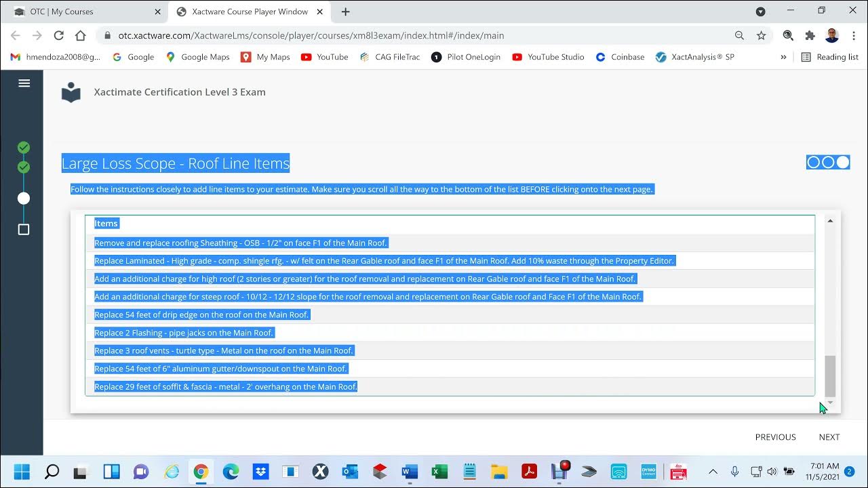The image size is (868, 488).
Task: Open Microsoft Edge from the taskbar
Action: 231,471
